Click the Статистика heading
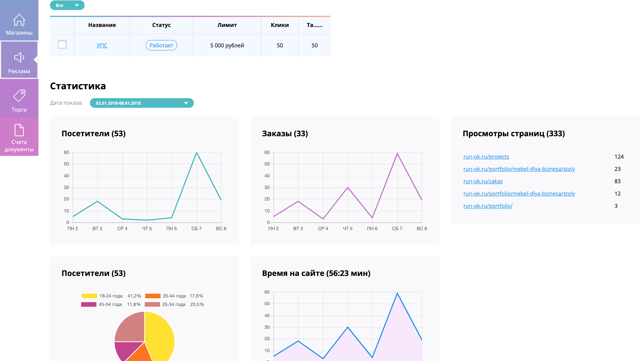The image size is (644, 361). tap(78, 86)
